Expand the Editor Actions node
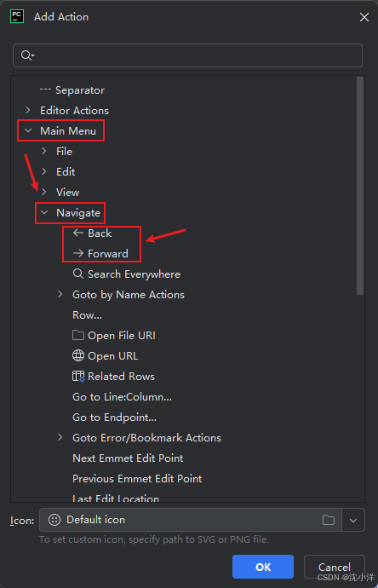The image size is (378, 588). (28, 110)
